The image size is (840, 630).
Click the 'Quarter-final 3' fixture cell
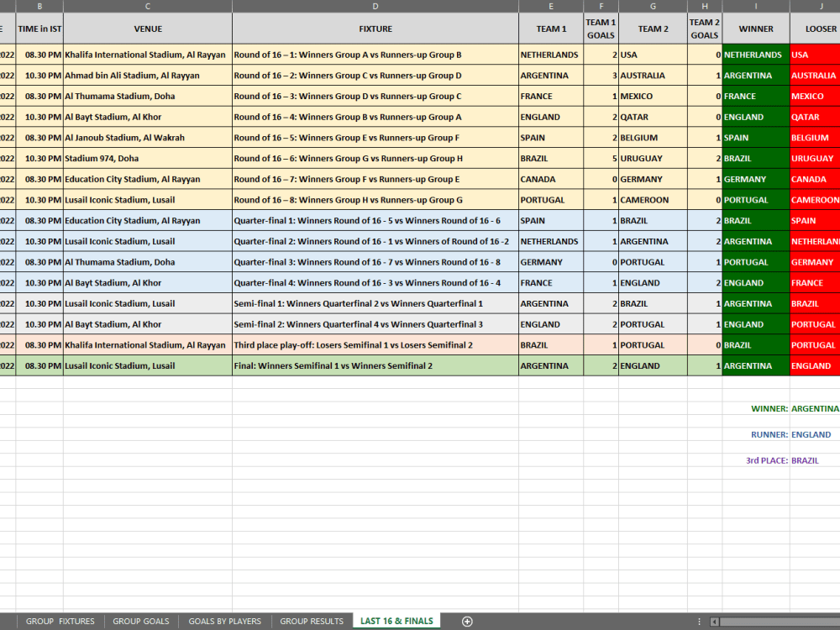[x=375, y=262]
